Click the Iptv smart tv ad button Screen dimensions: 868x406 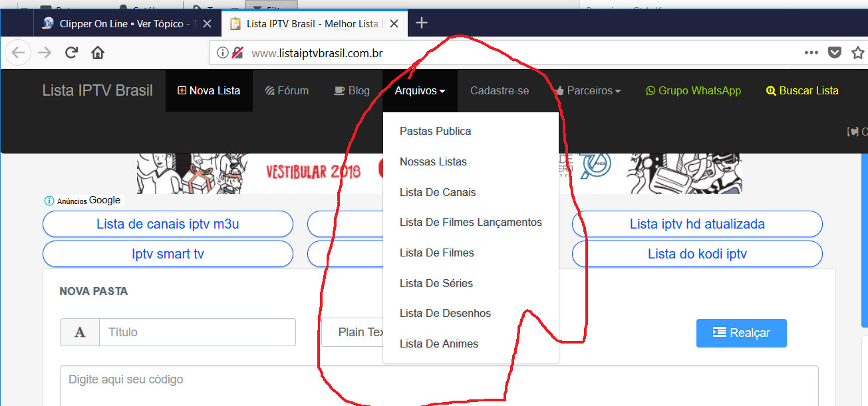click(x=168, y=254)
